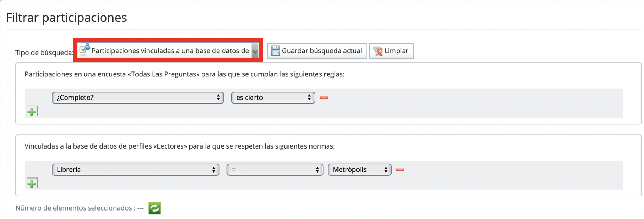644x219 pixels.
Task: Change the "=" operator dropdown
Action: (275, 170)
